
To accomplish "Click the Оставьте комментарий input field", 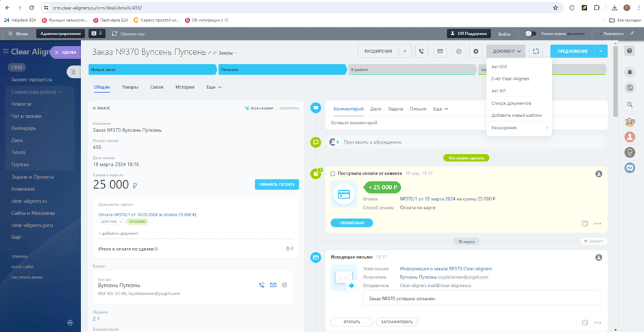I will click(x=466, y=123).
